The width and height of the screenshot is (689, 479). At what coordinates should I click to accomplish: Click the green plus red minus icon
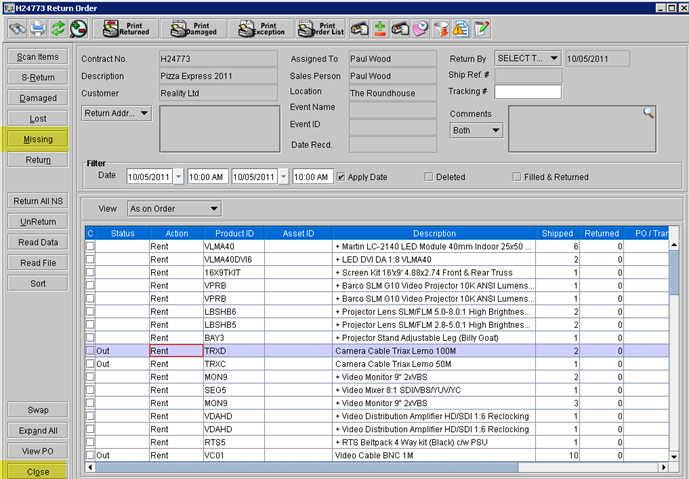point(381,29)
